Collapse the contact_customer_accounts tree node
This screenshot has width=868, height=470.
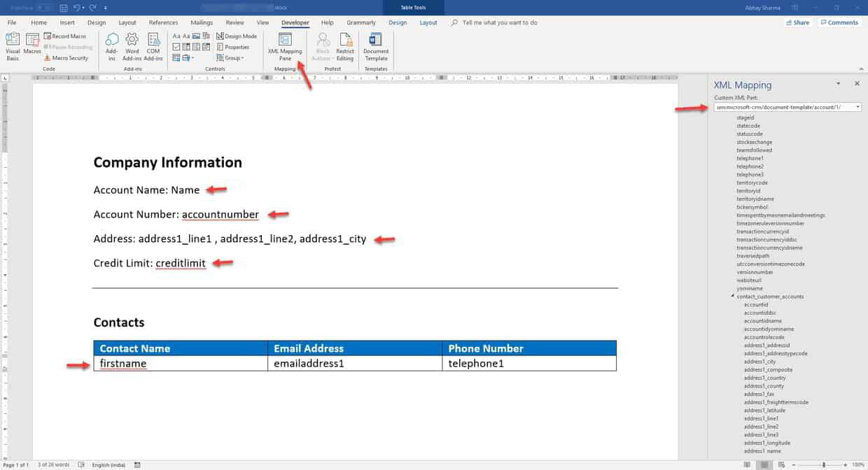point(731,297)
